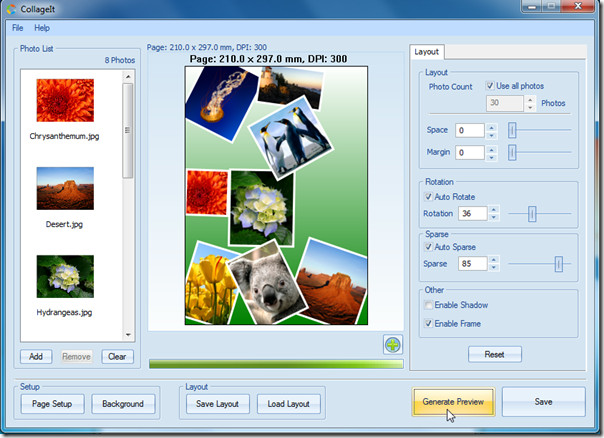Image resolution: width=604 pixels, height=438 pixels.
Task: Click the Margin slider handle
Action: (x=512, y=153)
